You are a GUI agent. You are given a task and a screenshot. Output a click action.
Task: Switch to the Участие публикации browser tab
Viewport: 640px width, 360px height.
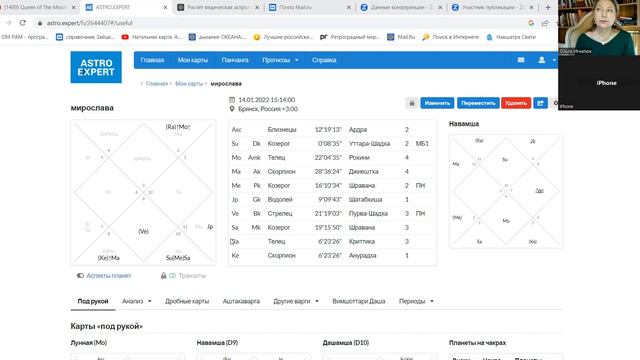[493, 7]
